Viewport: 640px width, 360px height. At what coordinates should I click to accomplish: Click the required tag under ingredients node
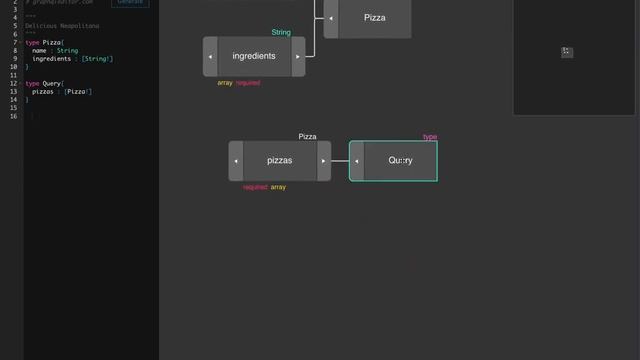click(x=248, y=83)
